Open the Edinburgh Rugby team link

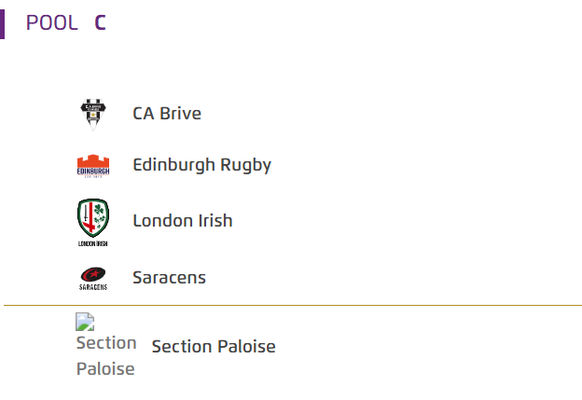[x=202, y=165]
